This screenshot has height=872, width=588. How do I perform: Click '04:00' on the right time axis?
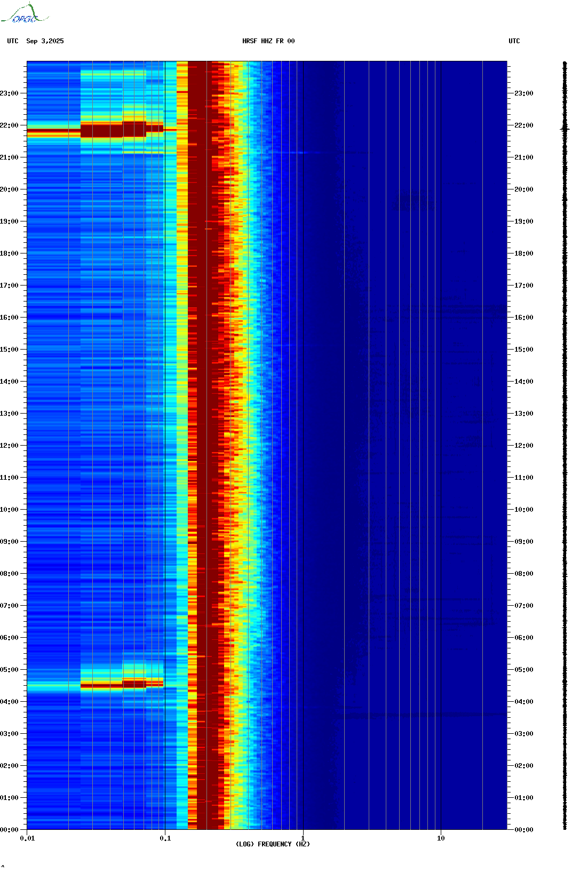pos(524,702)
